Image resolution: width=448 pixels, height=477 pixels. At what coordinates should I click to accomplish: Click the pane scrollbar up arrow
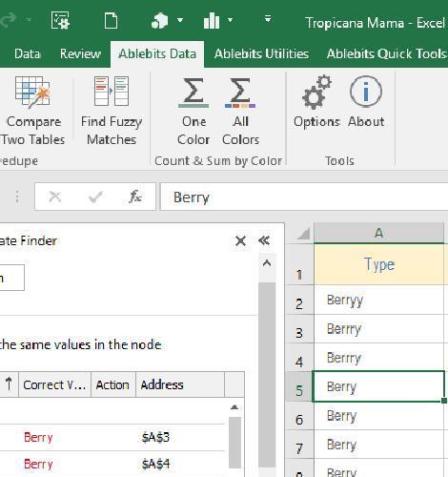[267, 263]
